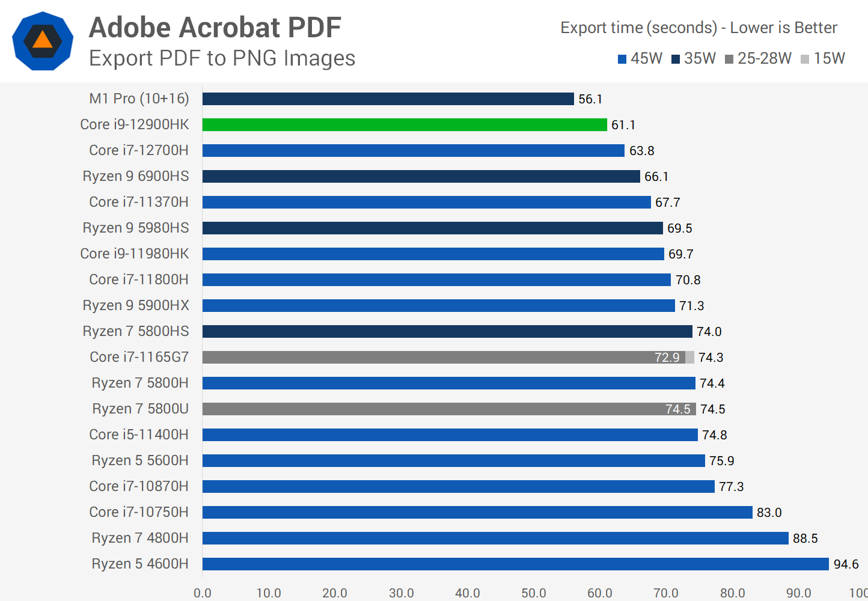Click the blue hexagon site logo
Image resolution: width=868 pixels, height=601 pixels.
tap(43, 41)
